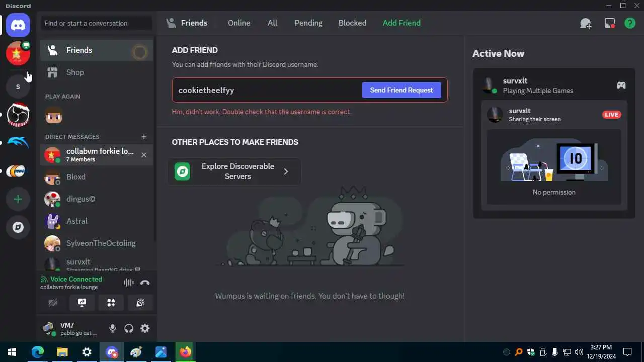Viewport: 644px width, 362px height.
Task: Click Voice Connected status text
Action: (x=76, y=279)
